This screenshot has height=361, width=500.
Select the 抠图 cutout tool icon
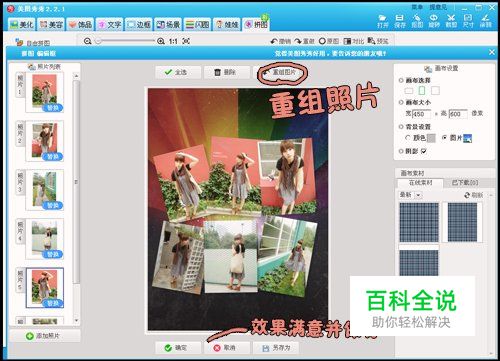tap(417, 21)
